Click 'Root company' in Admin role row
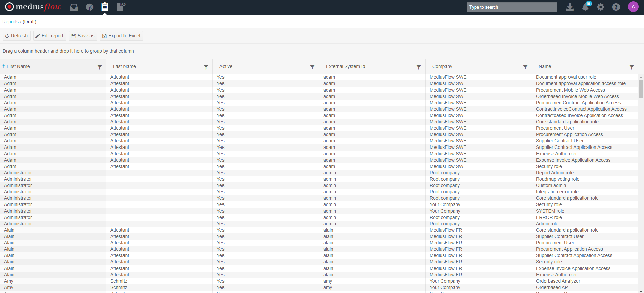Viewport: 644px width, 293px height. point(444,224)
